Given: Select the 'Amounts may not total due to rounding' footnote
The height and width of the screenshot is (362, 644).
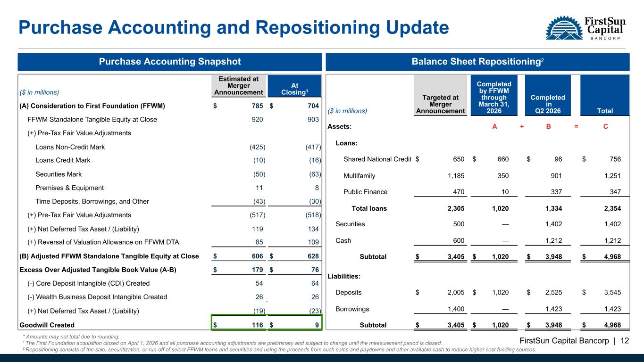Looking at the screenshot, I should tap(71, 337).
